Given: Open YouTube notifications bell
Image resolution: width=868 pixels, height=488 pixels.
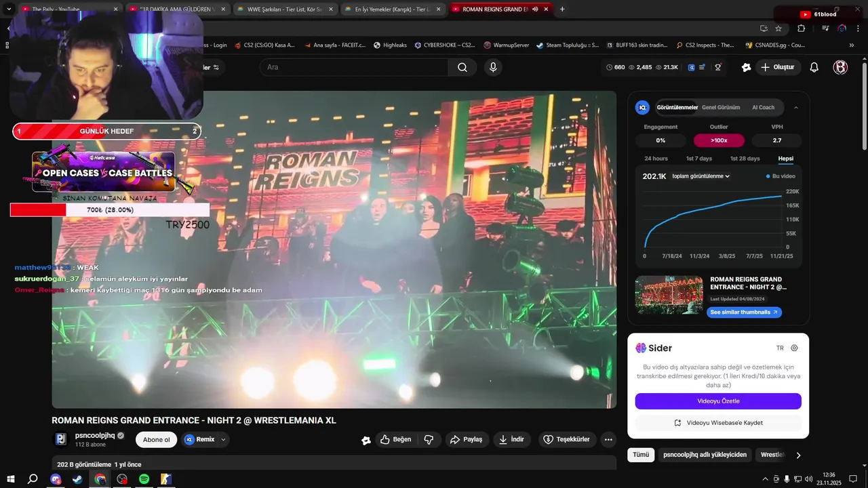Looking at the screenshot, I should point(814,67).
